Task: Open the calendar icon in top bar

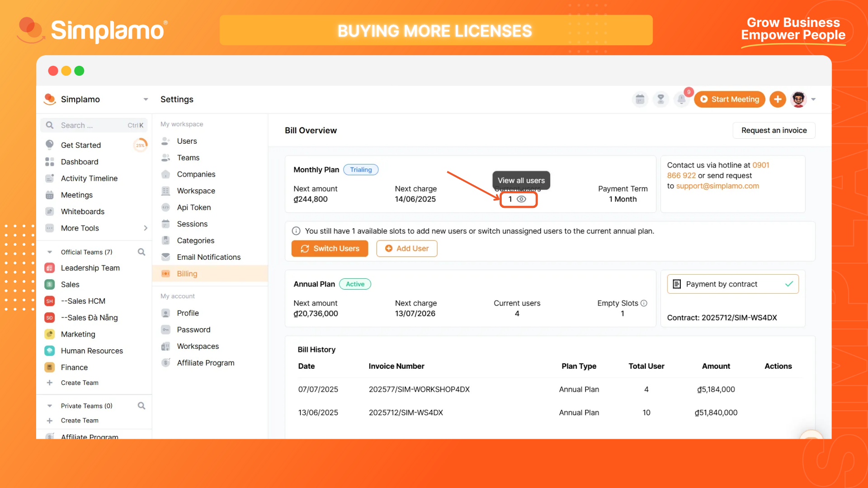Action: pyautogui.click(x=640, y=99)
